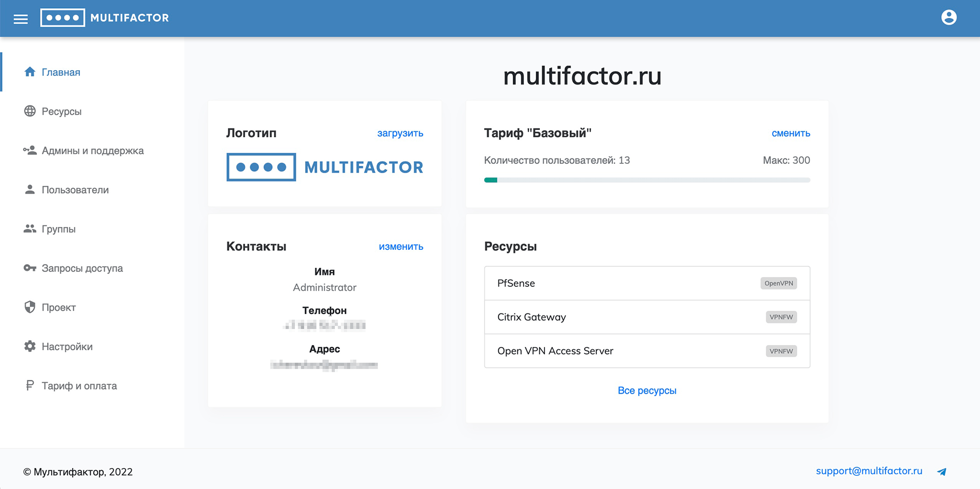Click the key icon beside Запросы доступа
Image resolution: width=980 pixels, height=489 pixels.
pos(30,268)
